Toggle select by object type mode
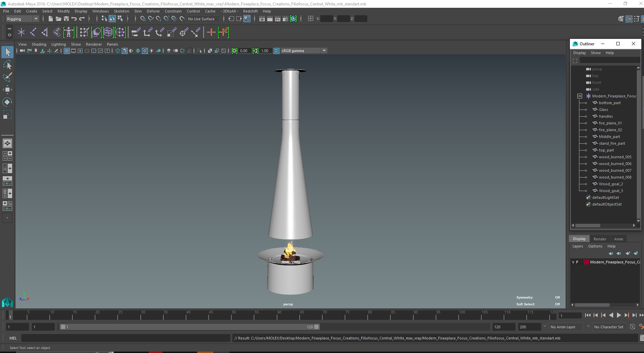644x353 pixels. 112,19
